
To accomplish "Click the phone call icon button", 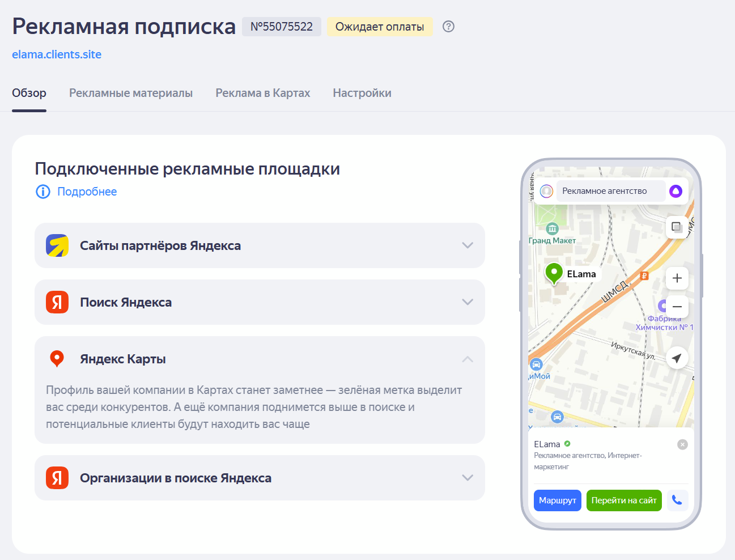I will pos(677,500).
